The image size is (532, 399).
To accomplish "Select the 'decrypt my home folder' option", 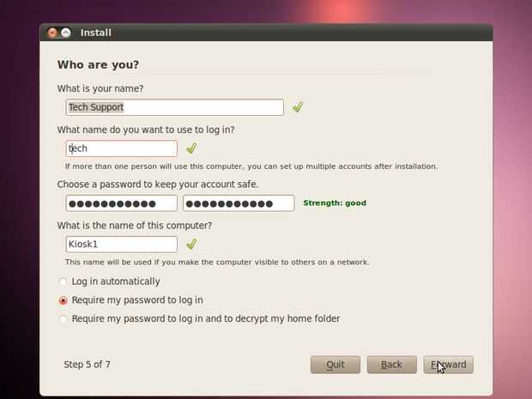I will pyautogui.click(x=63, y=319).
